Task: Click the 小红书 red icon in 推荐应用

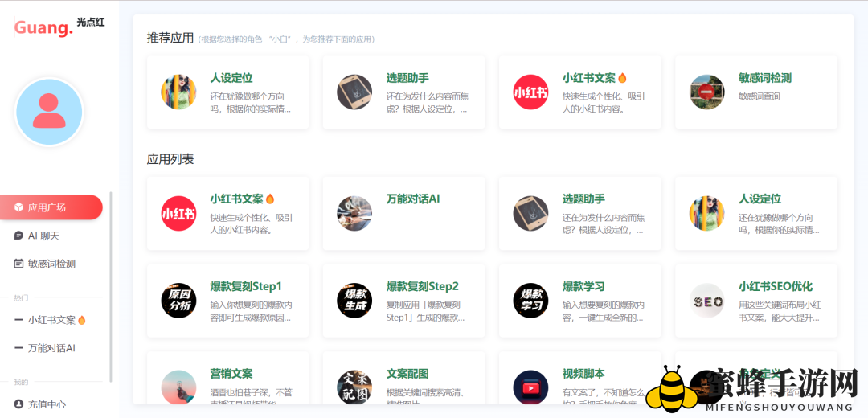Action: coord(531,92)
